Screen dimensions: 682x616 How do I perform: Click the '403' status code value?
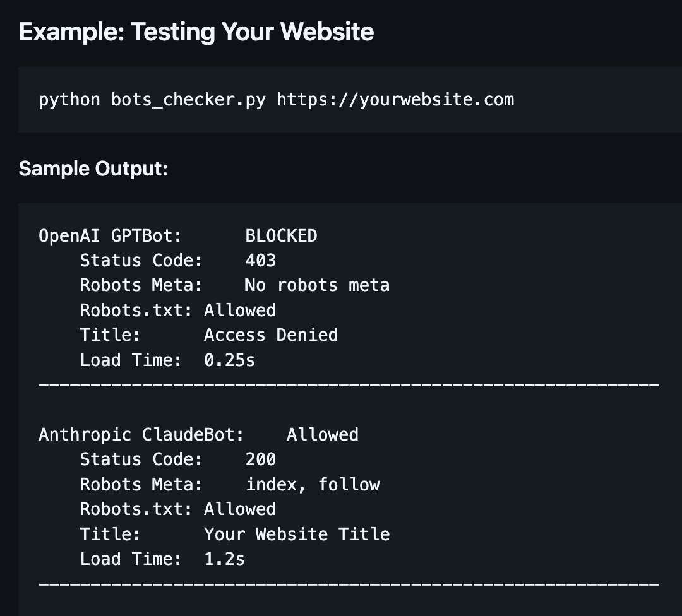click(x=261, y=261)
